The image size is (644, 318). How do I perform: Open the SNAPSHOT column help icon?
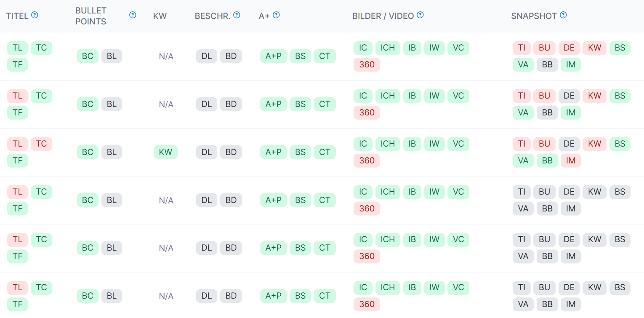point(563,15)
